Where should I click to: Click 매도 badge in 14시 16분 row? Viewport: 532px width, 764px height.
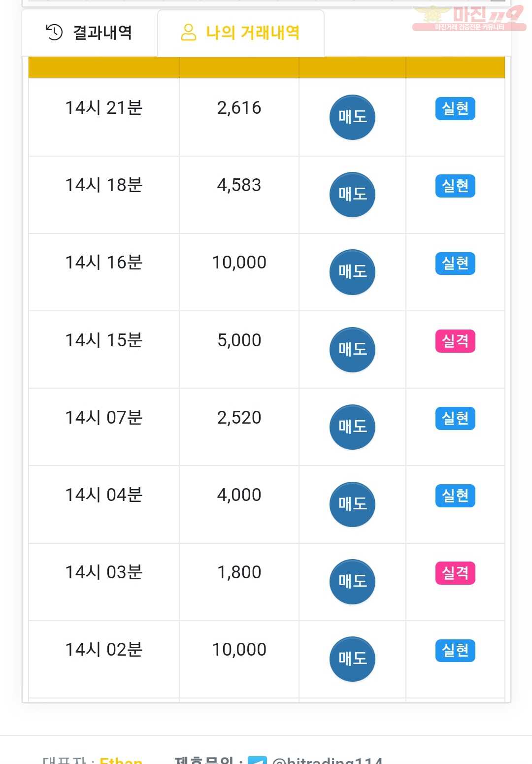352,272
